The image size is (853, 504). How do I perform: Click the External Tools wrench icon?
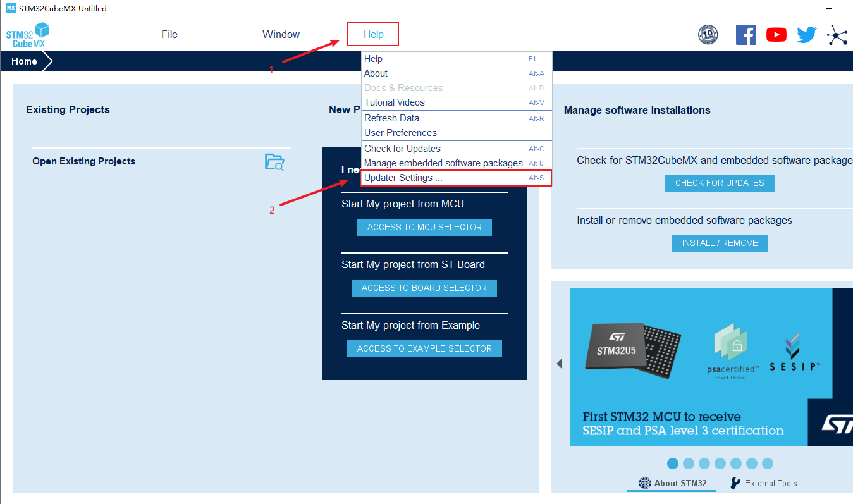click(x=734, y=483)
